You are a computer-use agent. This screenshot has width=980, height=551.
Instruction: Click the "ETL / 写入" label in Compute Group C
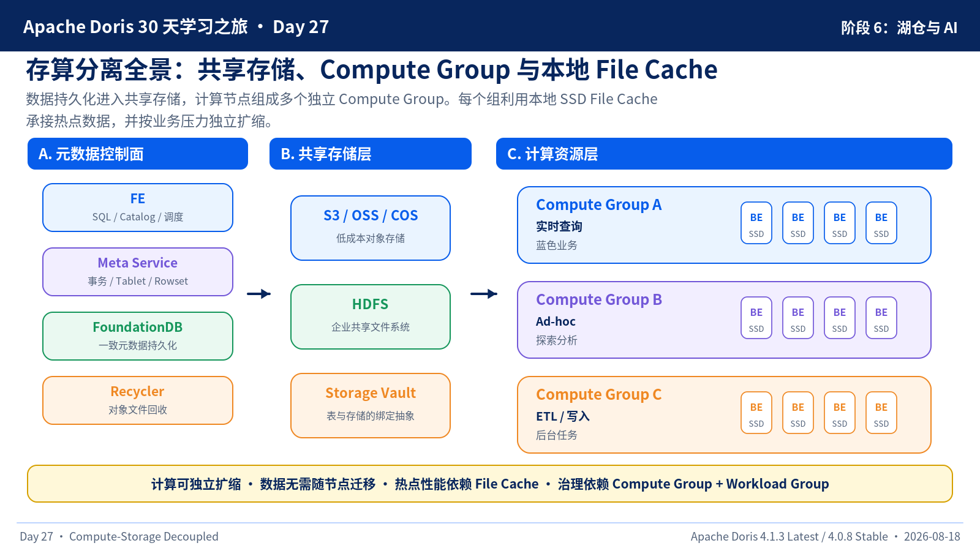563,416
